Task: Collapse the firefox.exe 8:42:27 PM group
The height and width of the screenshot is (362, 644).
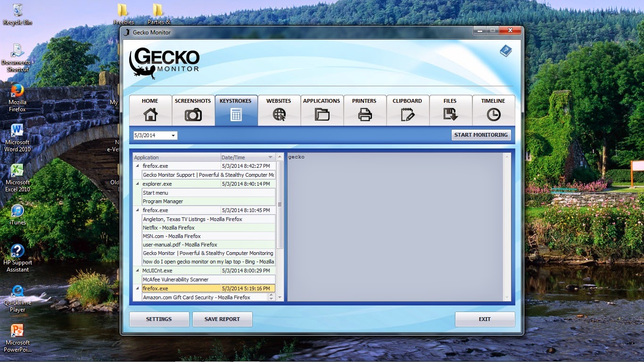Action: coord(138,166)
